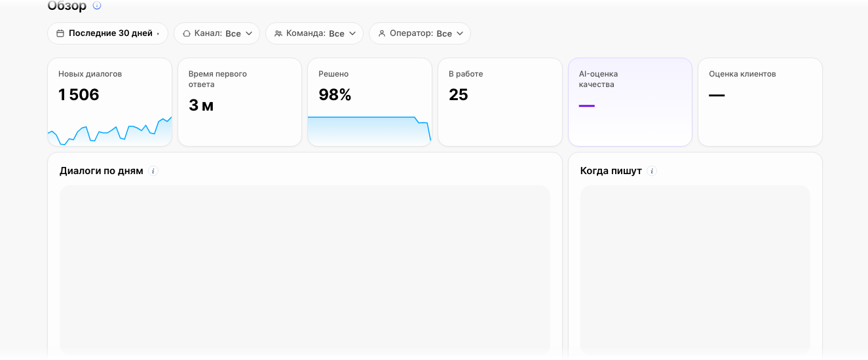Click info icon beside Когда пишут
This screenshot has width=868, height=360.
652,171
